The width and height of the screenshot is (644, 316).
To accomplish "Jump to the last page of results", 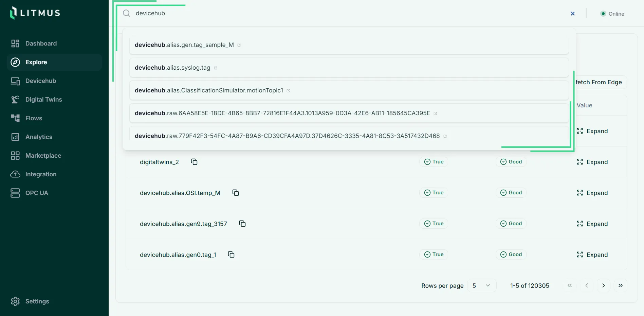I will [621, 286].
